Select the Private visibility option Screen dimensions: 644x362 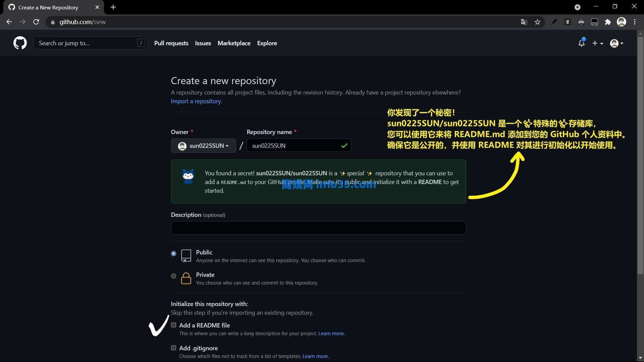click(x=173, y=276)
